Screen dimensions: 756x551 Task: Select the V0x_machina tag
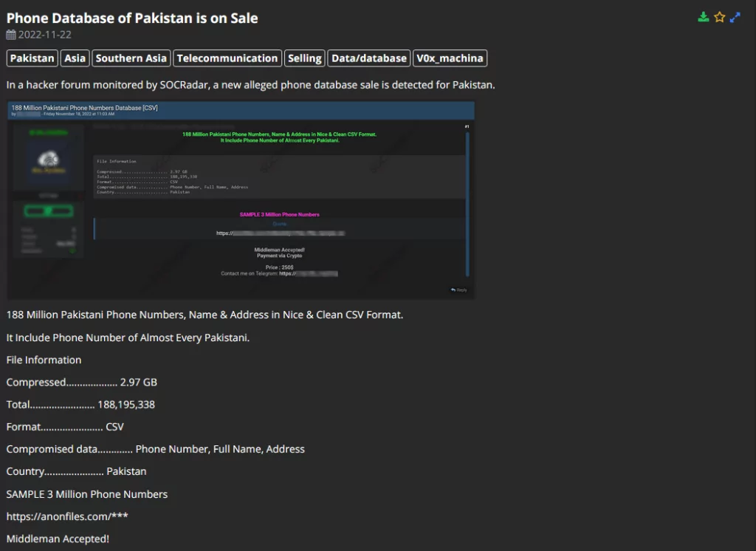click(x=450, y=58)
